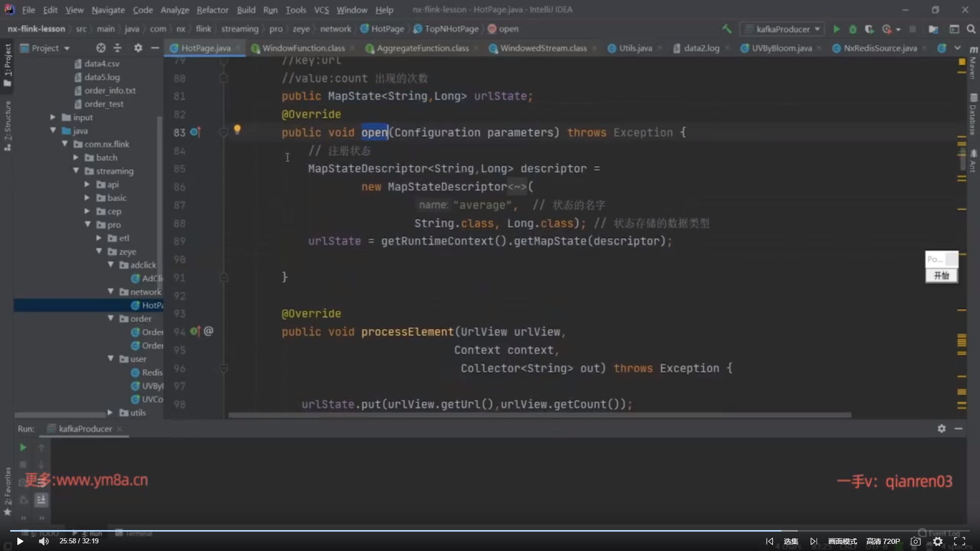The height and width of the screenshot is (551, 980).
Task: Open Search Everywhere magnifier icon
Action: (x=971, y=29)
